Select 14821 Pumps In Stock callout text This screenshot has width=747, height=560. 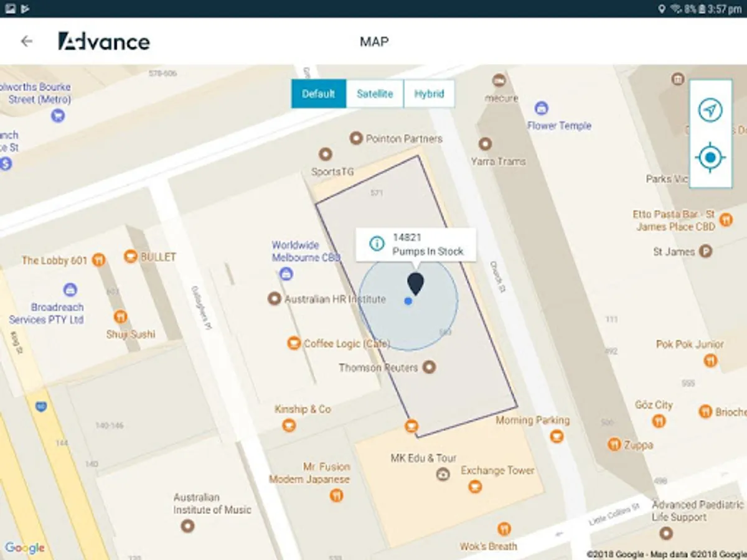[428, 245]
